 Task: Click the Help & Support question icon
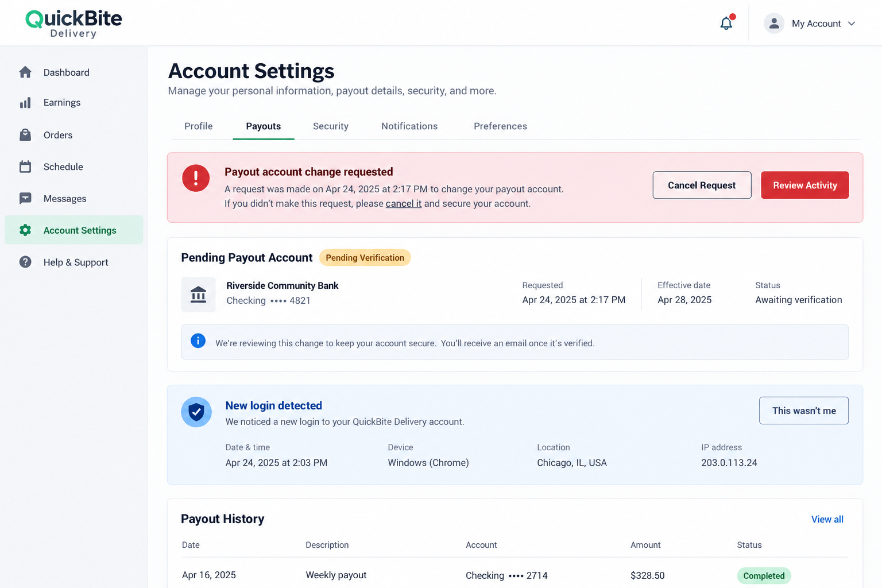coord(25,262)
